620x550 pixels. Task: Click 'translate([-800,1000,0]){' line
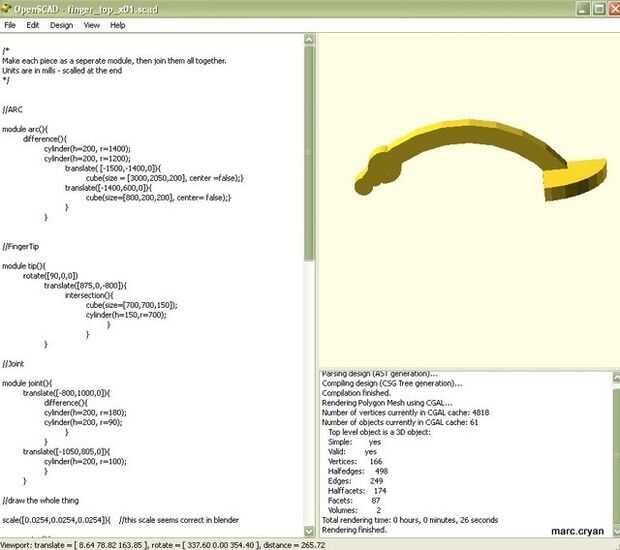point(67,393)
